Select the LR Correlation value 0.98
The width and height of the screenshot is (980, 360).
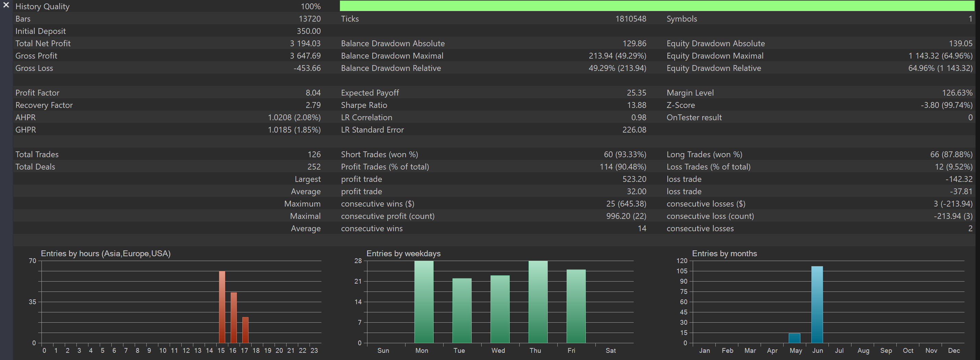(x=639, y=117)
